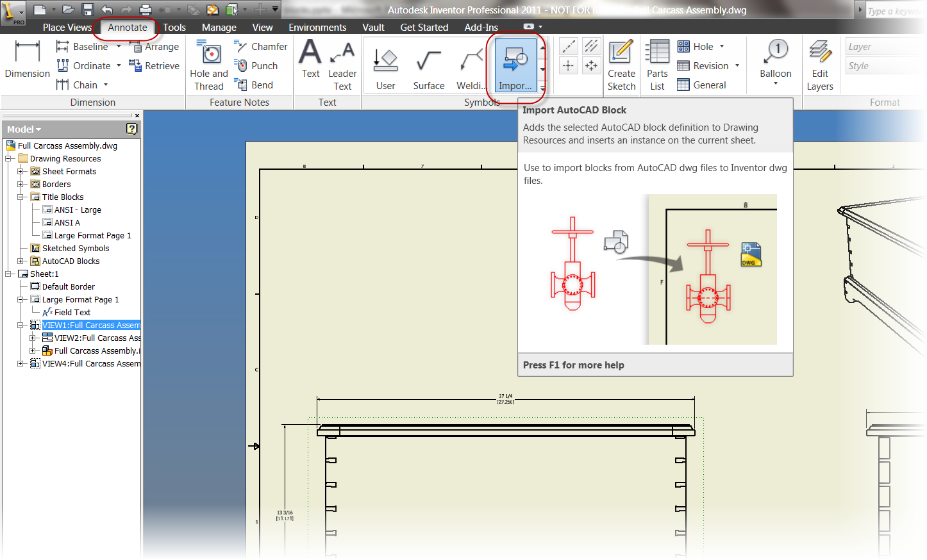Switch to Vault tab
927x560 pixels.
coord(373,27)
